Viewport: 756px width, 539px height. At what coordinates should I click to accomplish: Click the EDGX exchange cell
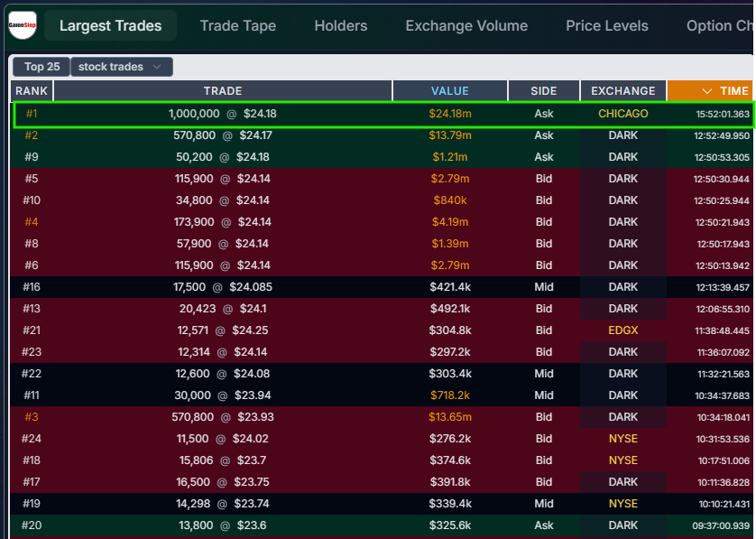622,330
